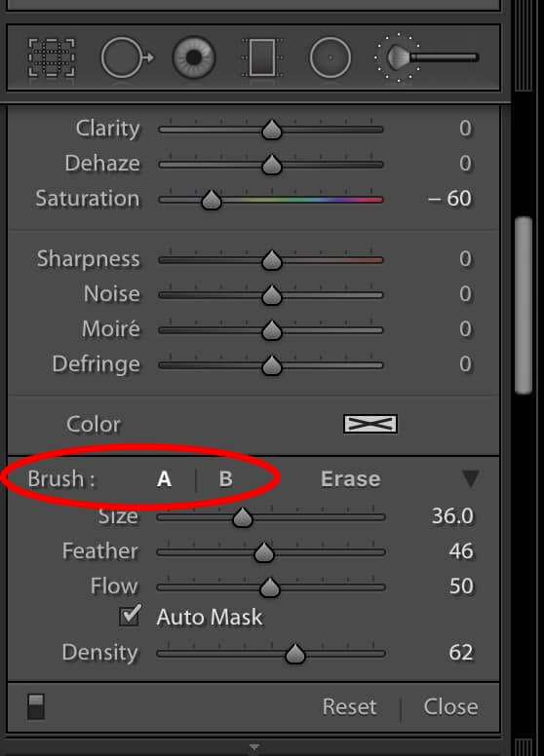Switch to brush A
Viewport: 544px width, 756px height.
point(164,479)
